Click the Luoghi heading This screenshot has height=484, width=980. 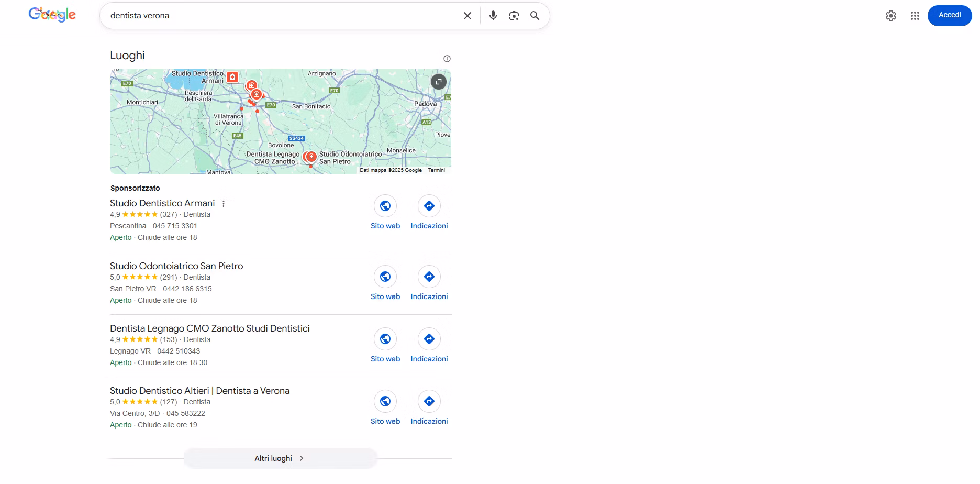pyautogui.click(x=127, y=56)
